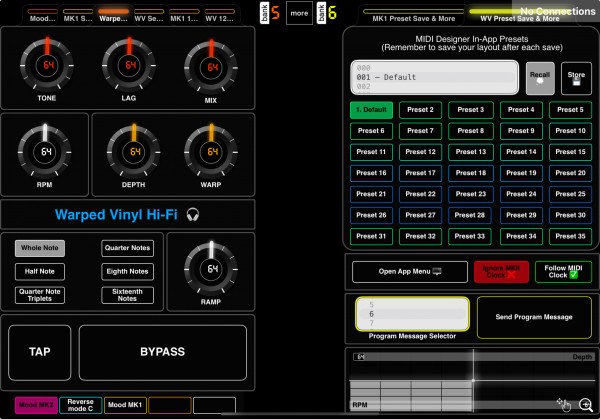This screenshot has width=600, height=419.
Task: Select Preset 25
Action: point(570,194)
